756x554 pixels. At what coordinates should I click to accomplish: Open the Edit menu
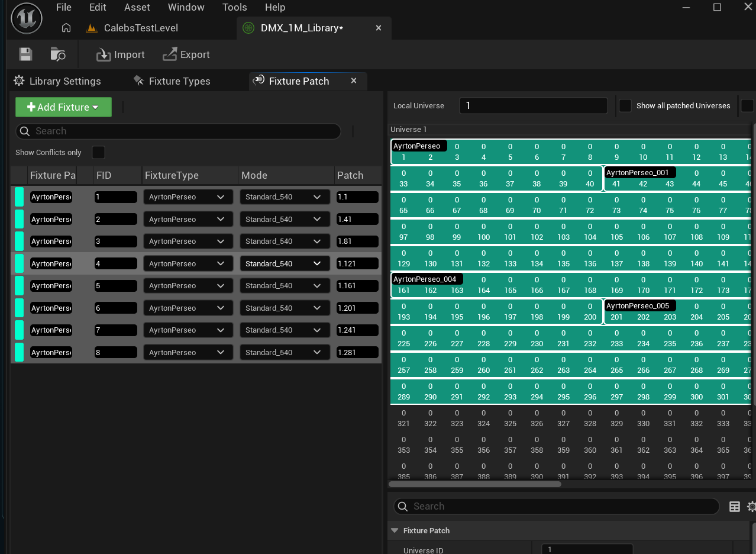[x=98, y=7]
